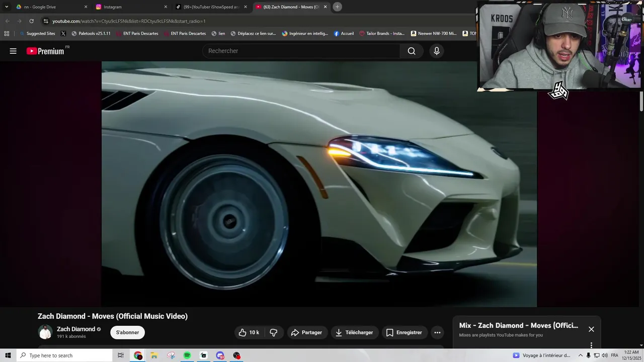
Task: Switch to the Google Drive tab
Action: pos(50,7)
